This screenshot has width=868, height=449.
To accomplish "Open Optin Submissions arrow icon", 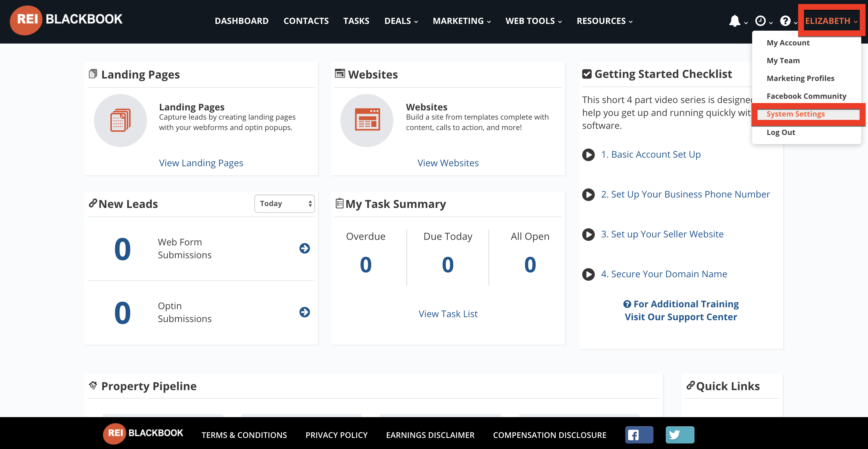I will point(305,312).
